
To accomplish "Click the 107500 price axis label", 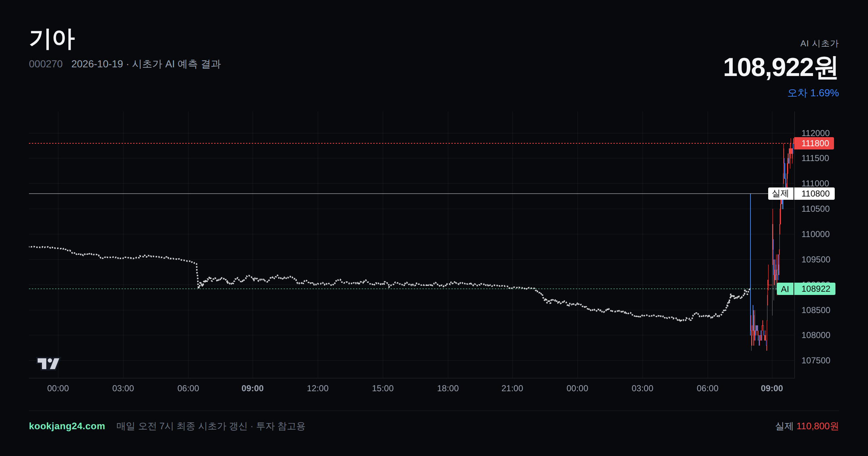I will [x=816, y=360].
